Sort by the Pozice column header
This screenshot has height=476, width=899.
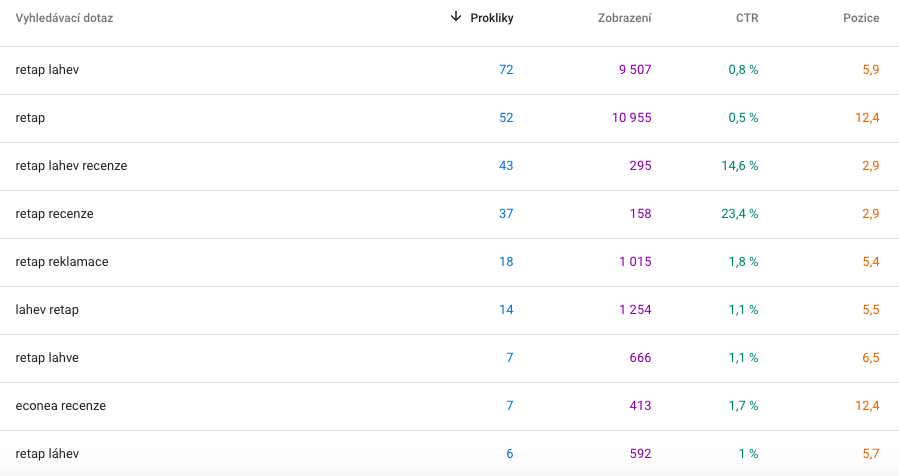[860, 18]
